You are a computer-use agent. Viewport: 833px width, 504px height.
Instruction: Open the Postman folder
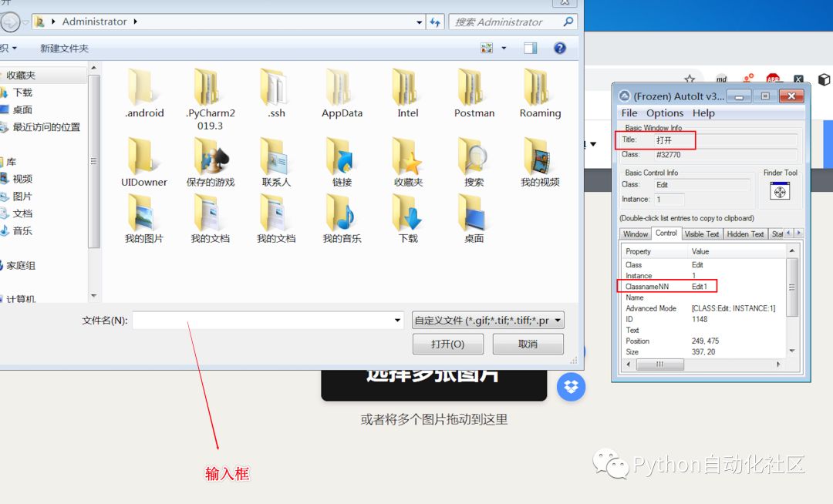tap(474, 92)
